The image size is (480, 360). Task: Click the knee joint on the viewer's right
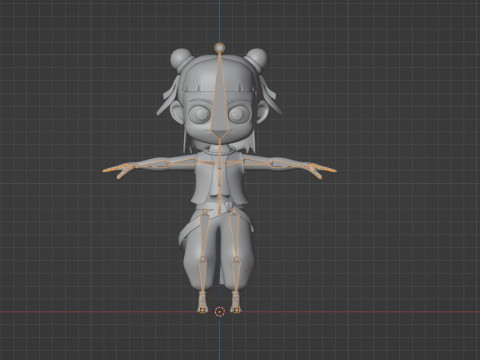click(236, 259)
